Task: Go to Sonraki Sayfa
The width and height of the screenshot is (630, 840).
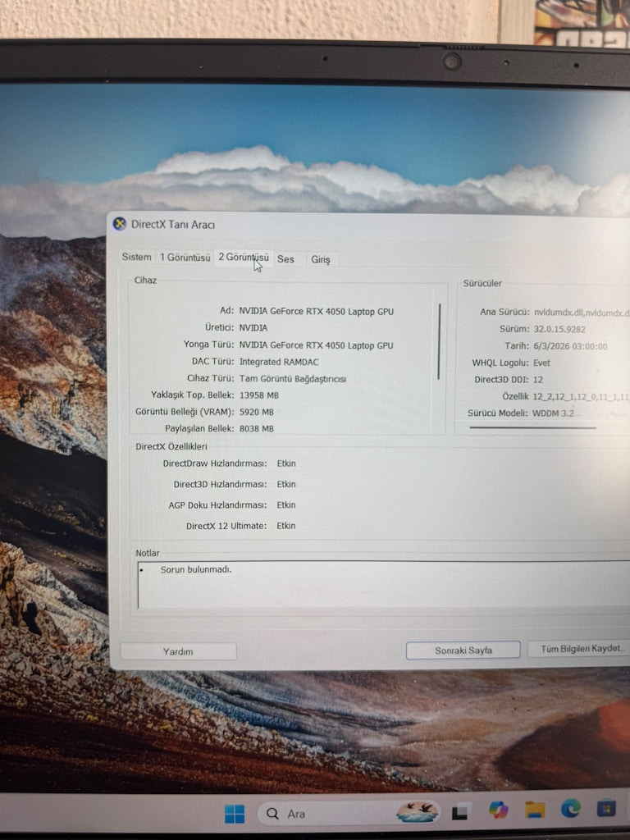Action: [x=463, y=650]
